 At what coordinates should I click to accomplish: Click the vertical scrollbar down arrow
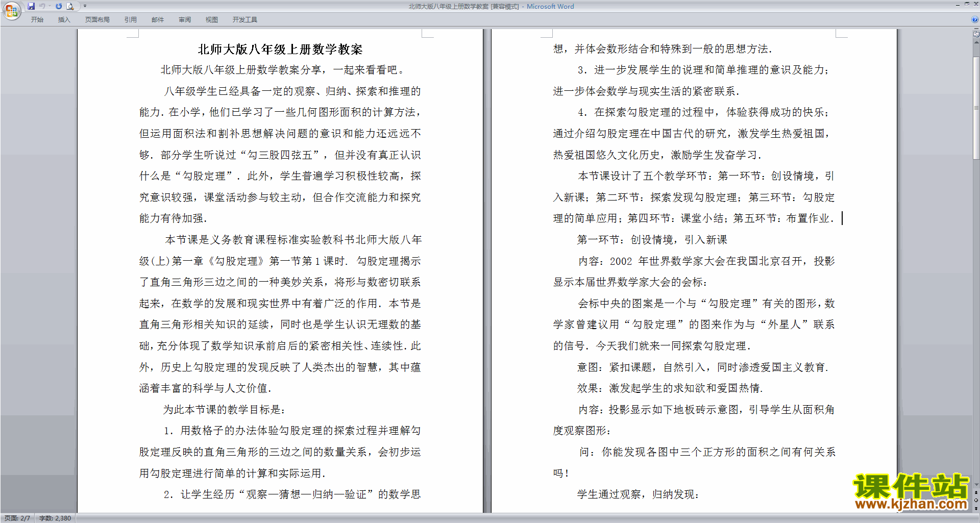pyautogui.click(x=976, y=485)
